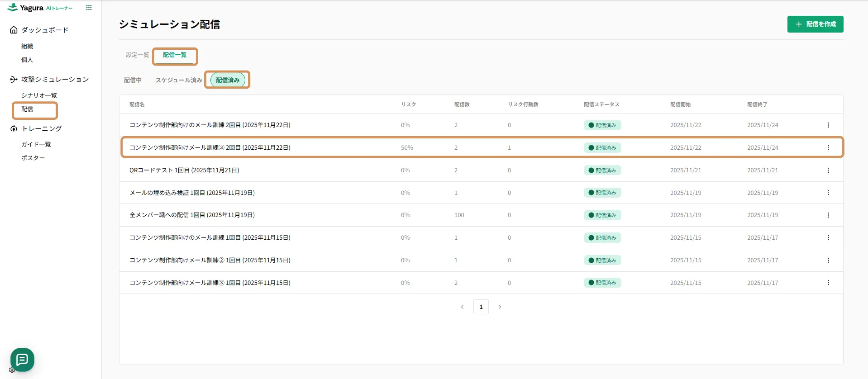868x379 pixels.
Task: Go to the previous page arrow
Action: [x=462, y=307]
